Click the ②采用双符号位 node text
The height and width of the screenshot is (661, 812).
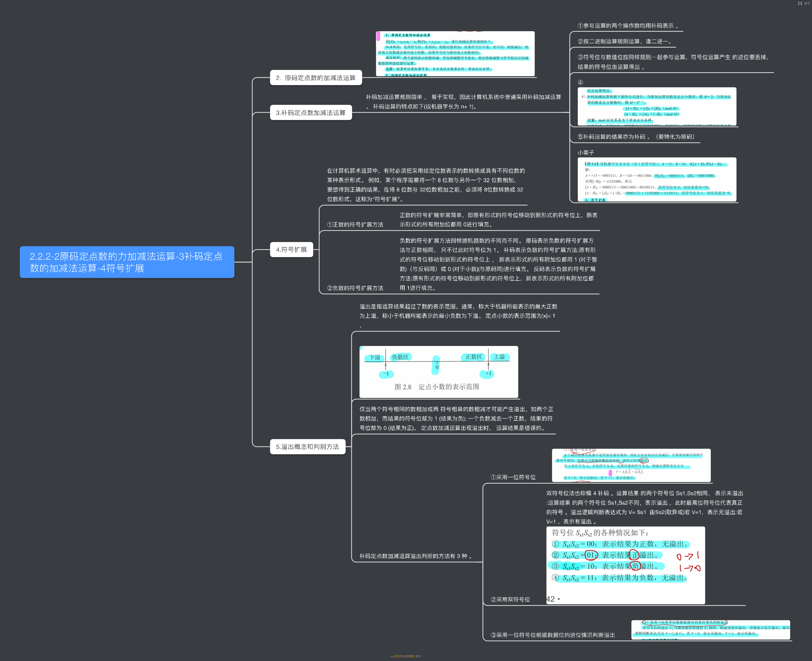click(510, 599)
